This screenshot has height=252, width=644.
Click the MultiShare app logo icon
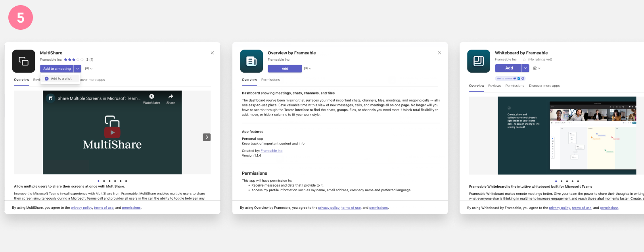23,61
